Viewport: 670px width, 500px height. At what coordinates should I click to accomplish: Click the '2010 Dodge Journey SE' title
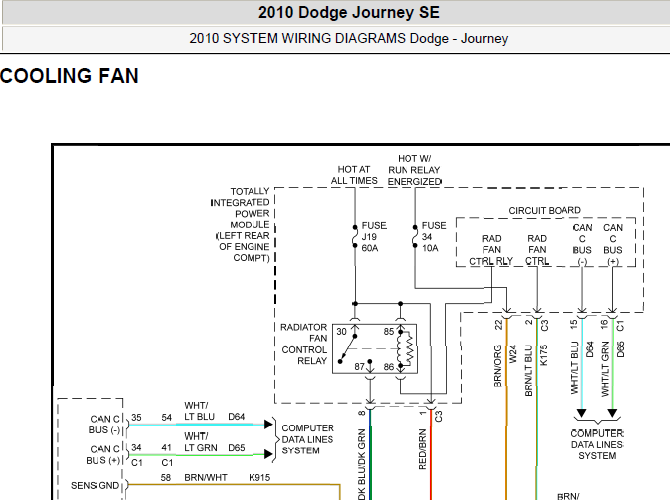(349, 12)
